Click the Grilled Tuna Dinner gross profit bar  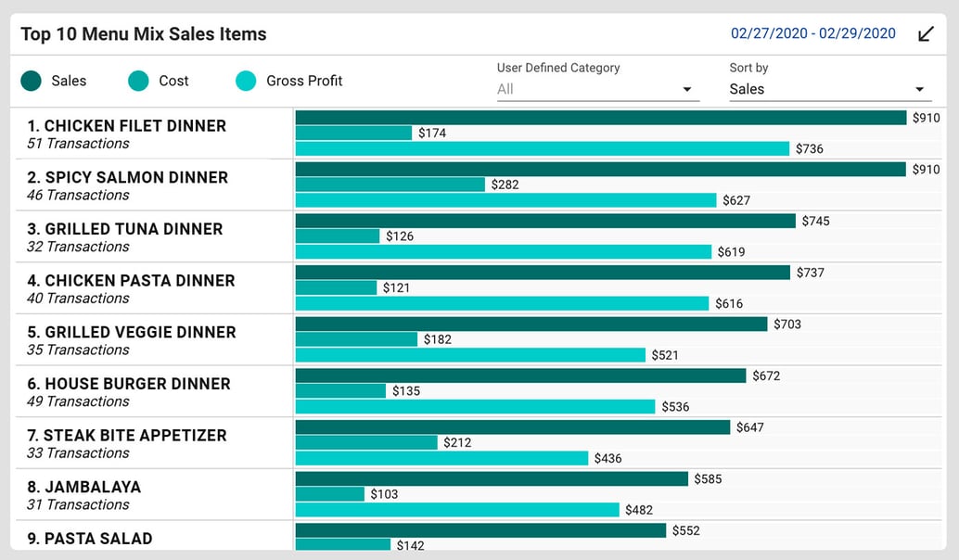[x=501, y=251]
